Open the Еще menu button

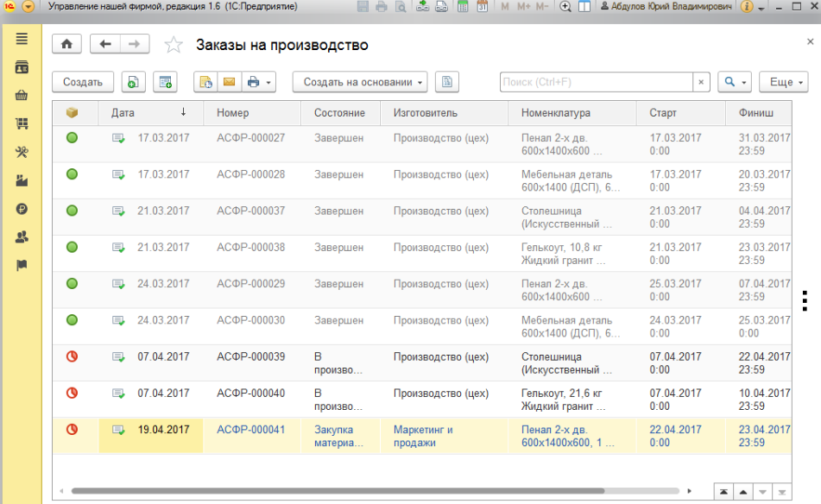[x=783, y=82]
